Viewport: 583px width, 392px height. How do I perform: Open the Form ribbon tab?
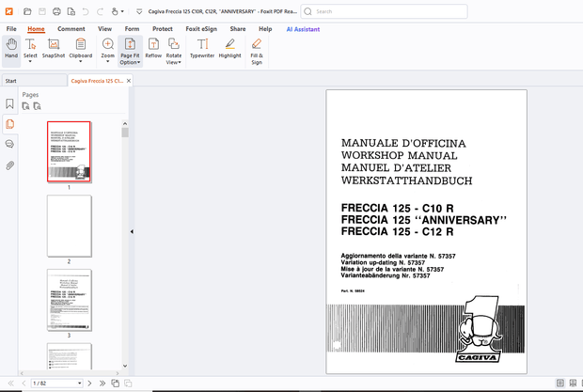click(132, 29)
